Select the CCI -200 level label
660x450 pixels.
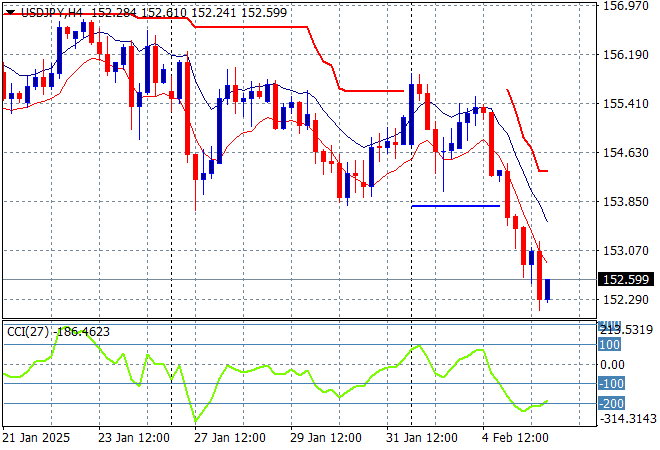click(611, 403)
